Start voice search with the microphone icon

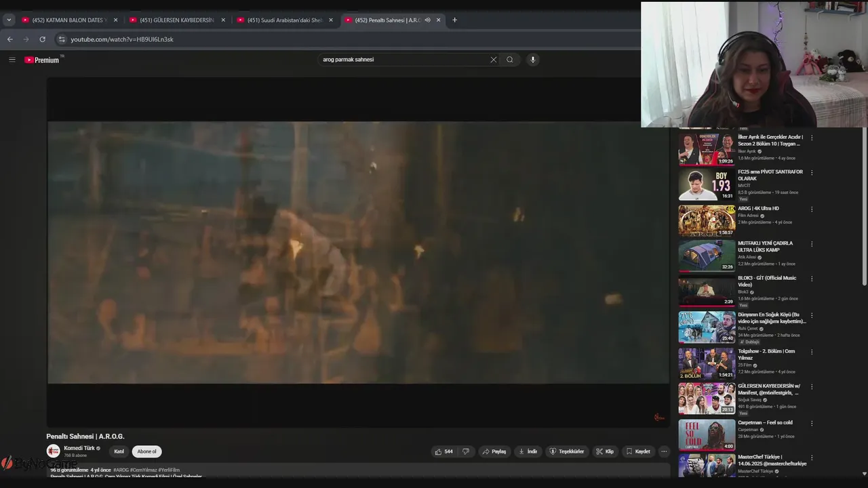[x=532, y=60]
